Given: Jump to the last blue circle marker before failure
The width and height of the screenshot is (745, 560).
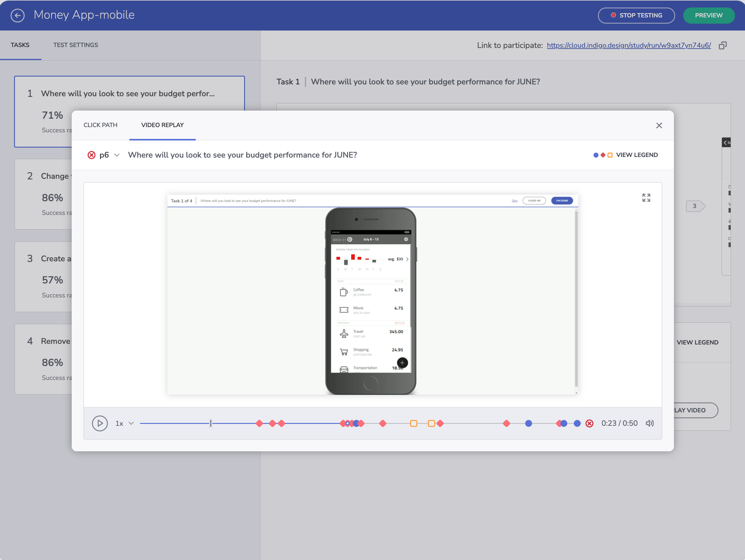Looking at the screenshot, I should (577, 423).
